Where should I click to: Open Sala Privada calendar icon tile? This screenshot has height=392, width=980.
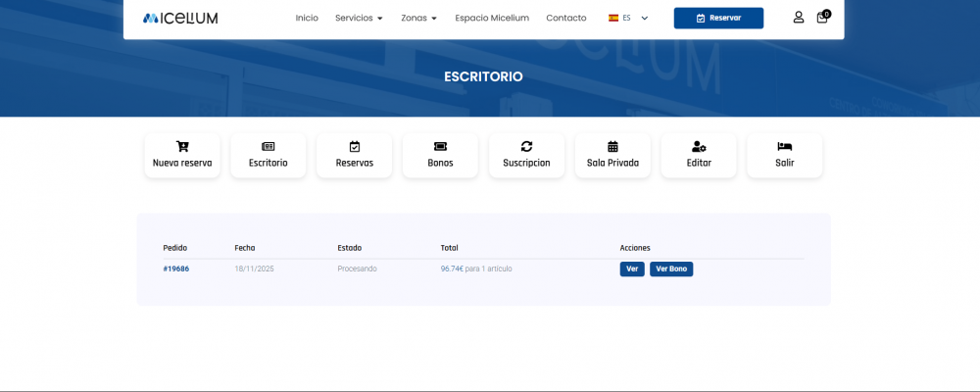tap(612, 147)
